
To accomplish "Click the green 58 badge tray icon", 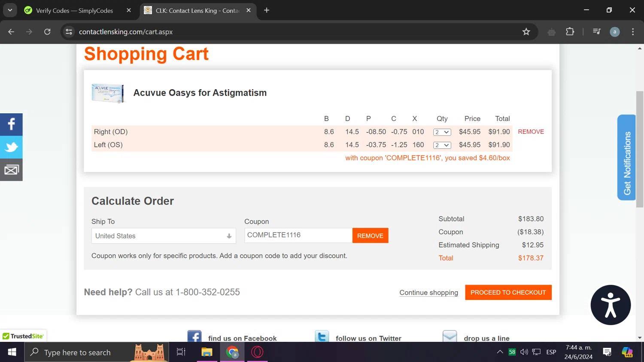I will (x=512, y=352).
